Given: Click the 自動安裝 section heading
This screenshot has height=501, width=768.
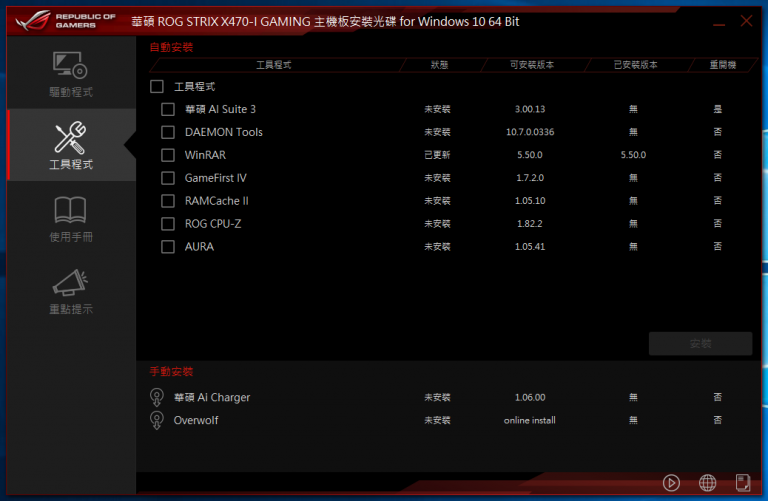Looking at the screenshot, I should coord(171,48).
